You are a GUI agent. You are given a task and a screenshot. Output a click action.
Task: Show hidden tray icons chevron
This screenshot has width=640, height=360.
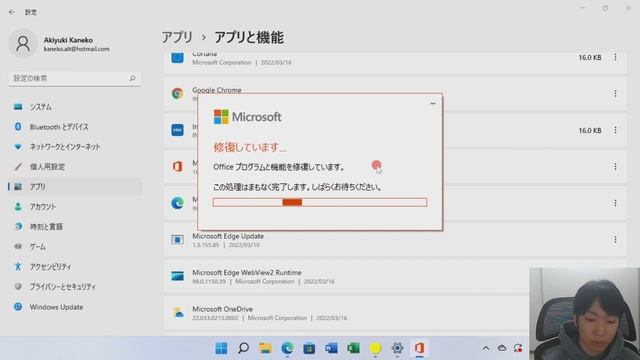click(x=486, y=348)
